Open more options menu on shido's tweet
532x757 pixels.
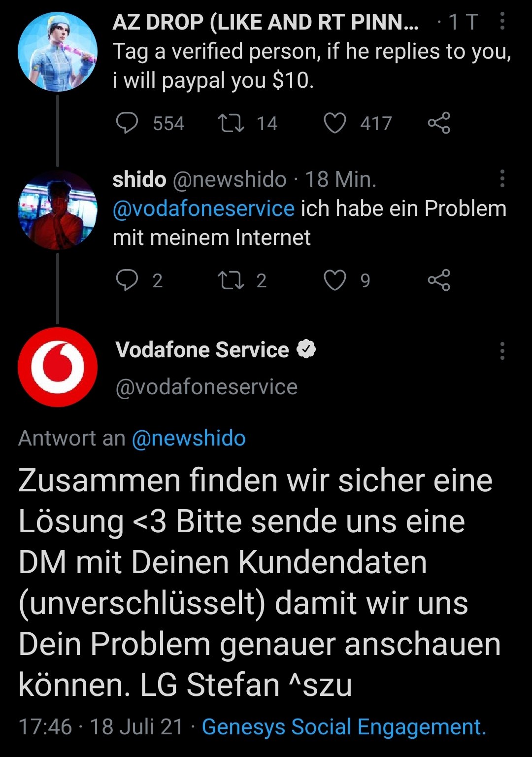(502, 179)
